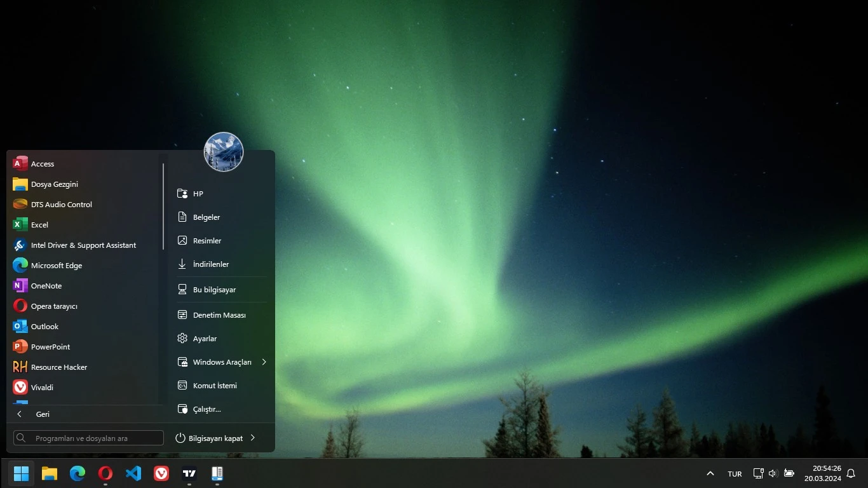Open the İndirilenler folder

click(x=221, y=264)
